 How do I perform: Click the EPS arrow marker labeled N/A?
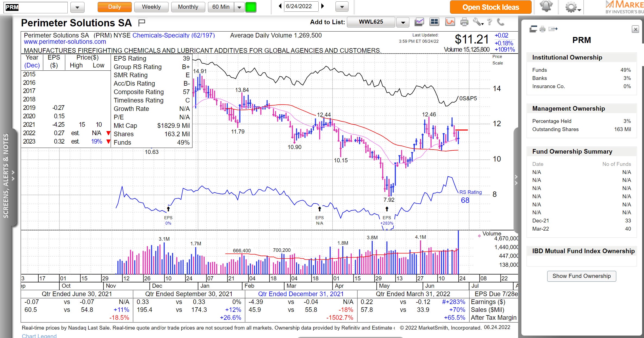pos(320,209)
